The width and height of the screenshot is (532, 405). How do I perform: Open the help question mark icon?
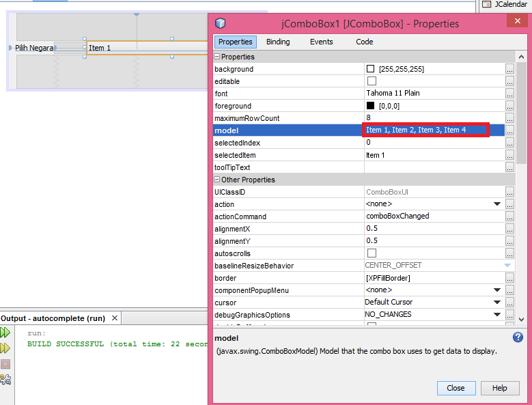(x=518, y=337)
